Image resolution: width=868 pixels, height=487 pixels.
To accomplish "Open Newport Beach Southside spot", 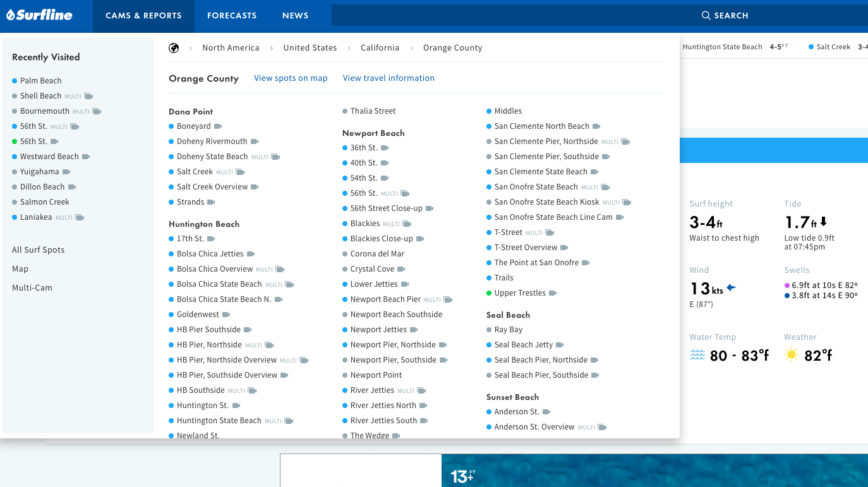I will 396,315.
